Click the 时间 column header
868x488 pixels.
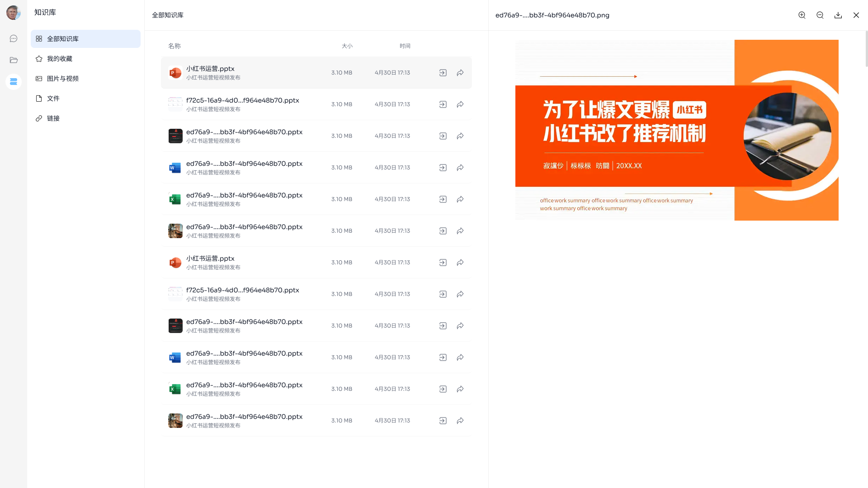pyautogui.click(x=405, y=46)
